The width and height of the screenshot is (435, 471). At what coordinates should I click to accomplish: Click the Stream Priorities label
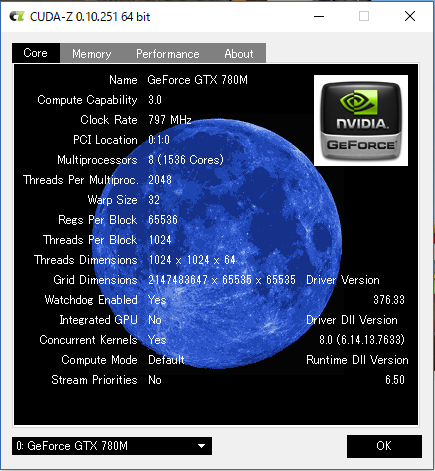coord(94,380)
